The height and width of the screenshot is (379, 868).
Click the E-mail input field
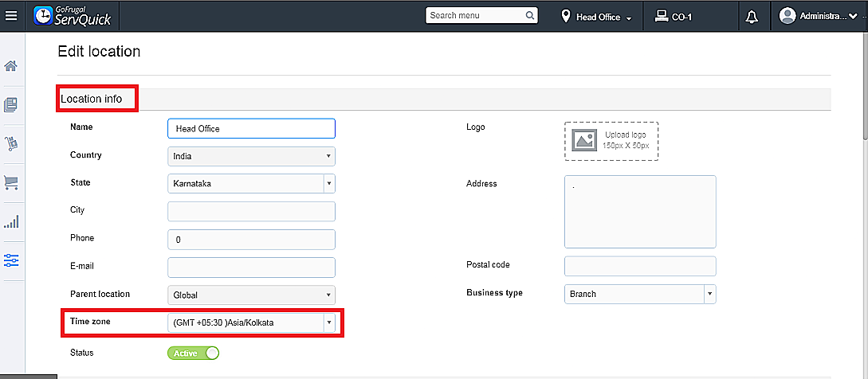click(x=251, y=267)
